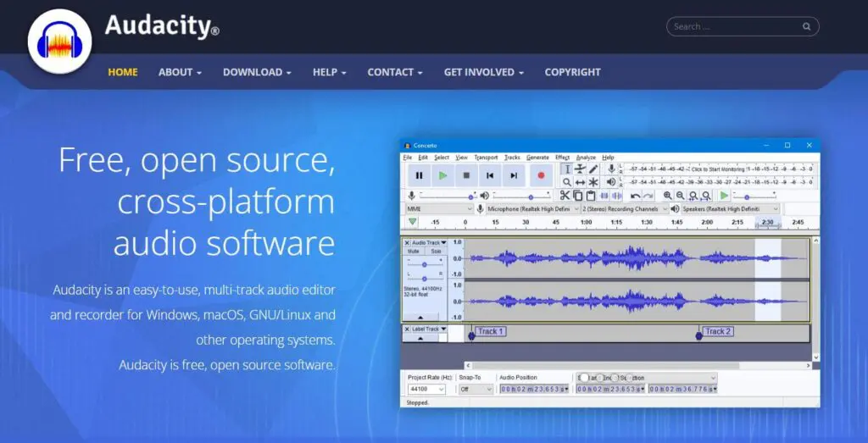Viewport: 868px width, 443px height.
Task: Collapse the Audio Track using its arrow
Action: (420, 318)
